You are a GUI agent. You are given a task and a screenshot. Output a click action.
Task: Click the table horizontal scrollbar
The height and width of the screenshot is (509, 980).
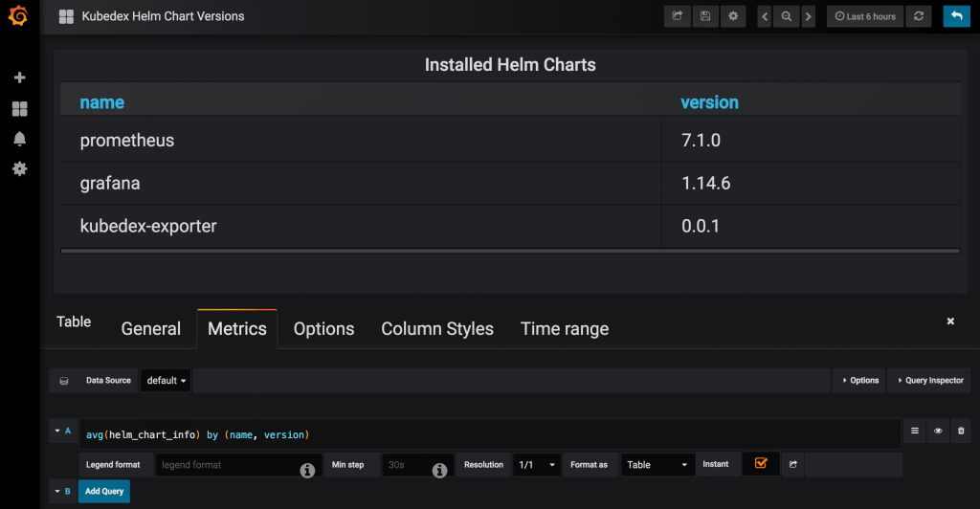[510, 251]
